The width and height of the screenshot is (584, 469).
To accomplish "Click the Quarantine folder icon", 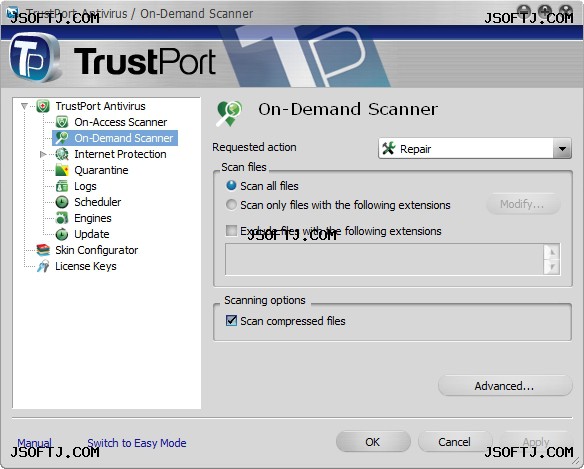I will [62, 170].
